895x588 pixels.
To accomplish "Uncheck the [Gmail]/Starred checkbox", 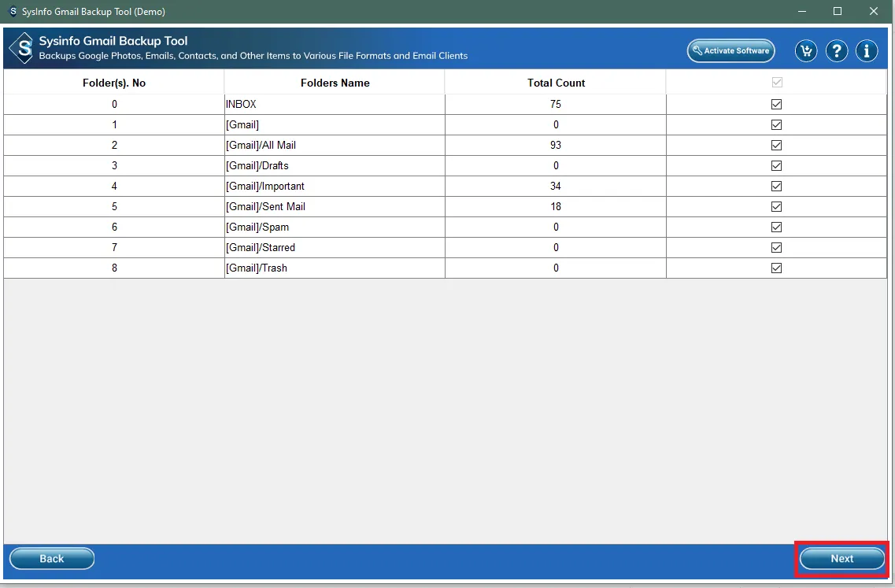I will coord(776,248).
